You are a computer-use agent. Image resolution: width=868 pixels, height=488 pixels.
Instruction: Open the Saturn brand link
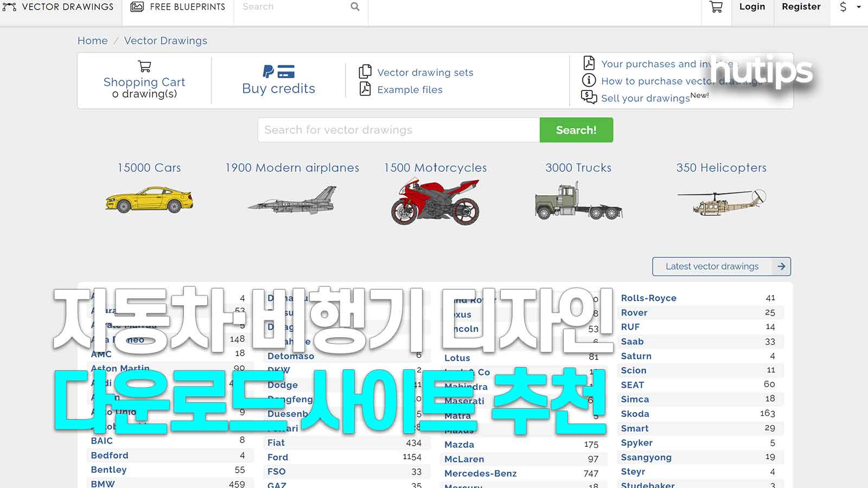pyautogui.click(x=636, y=356)
